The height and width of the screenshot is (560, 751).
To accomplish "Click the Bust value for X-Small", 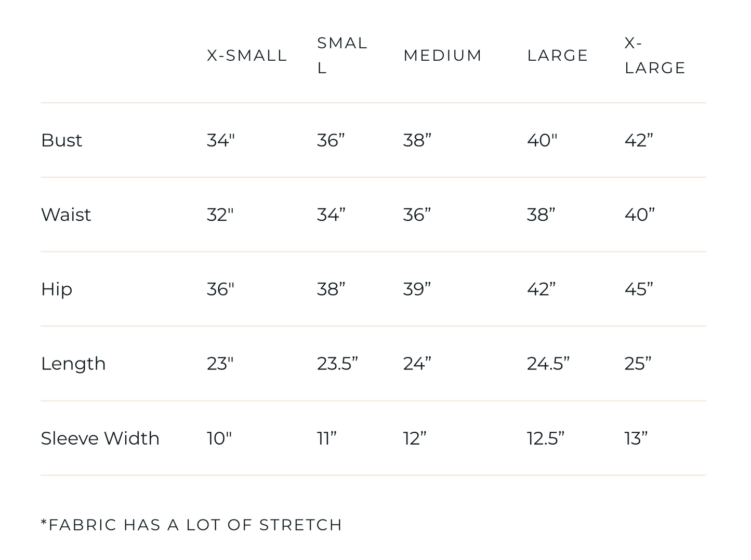I will point(221,140).
